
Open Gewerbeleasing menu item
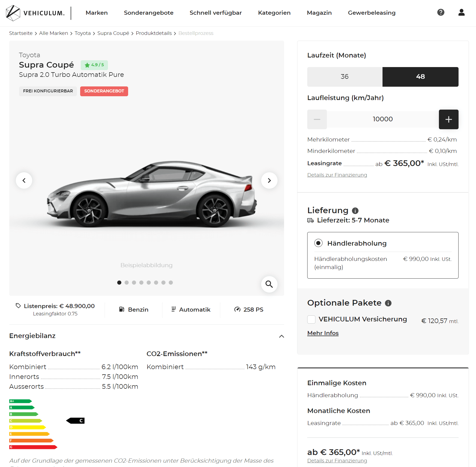pyautogui.click(x=372, y=13)
